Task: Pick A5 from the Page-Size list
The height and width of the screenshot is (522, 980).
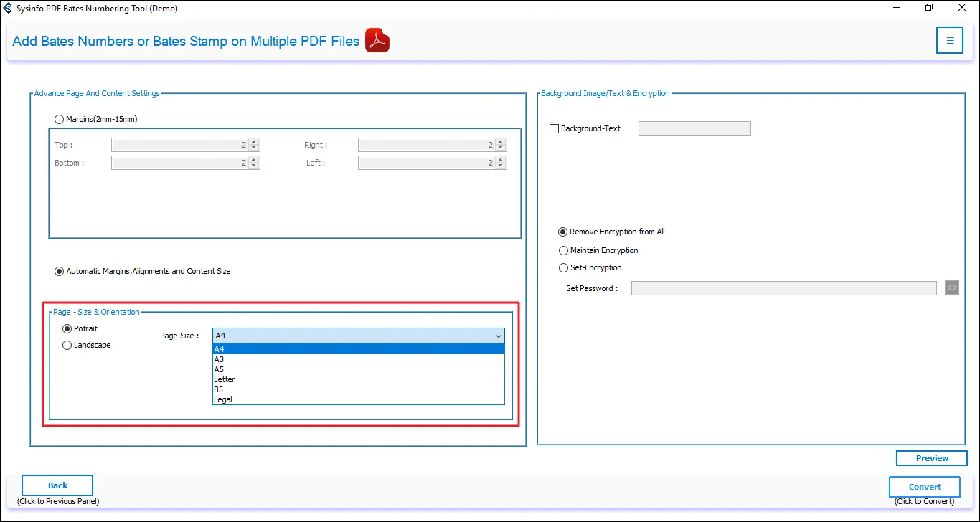Action: point(359,369)
